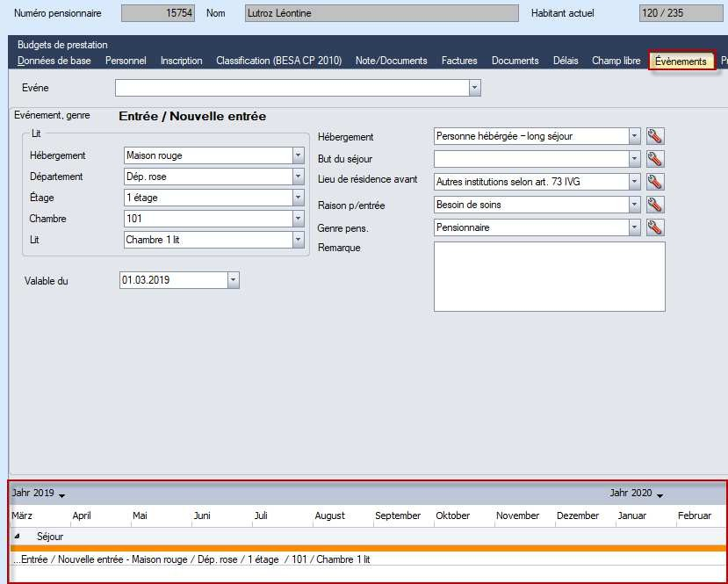Open the Chambre dropdown showing 101
Image resolution: width=728 pixels, height=584 pixels.
click(299, 218)
